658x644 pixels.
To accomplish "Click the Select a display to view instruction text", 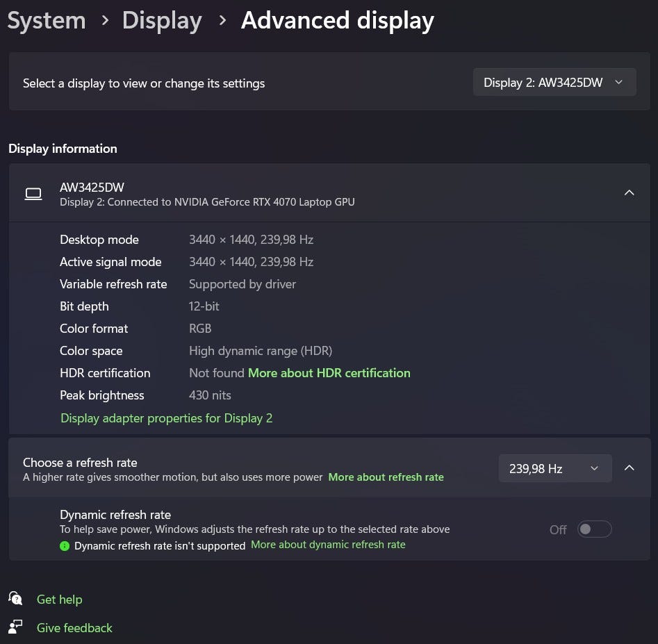I will (144, 83).
